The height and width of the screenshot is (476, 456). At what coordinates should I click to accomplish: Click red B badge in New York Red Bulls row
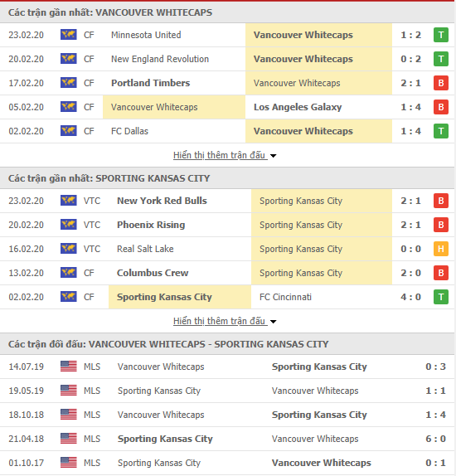click(441, 201)
